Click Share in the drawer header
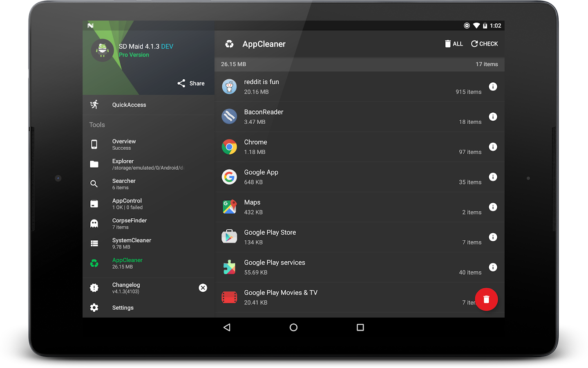 click(x=191, y=83)
